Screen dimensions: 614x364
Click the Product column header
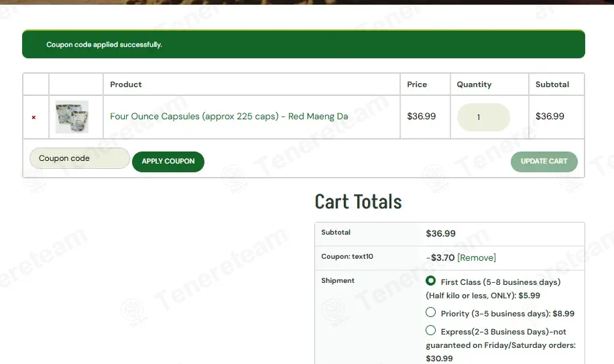point(126,84)
